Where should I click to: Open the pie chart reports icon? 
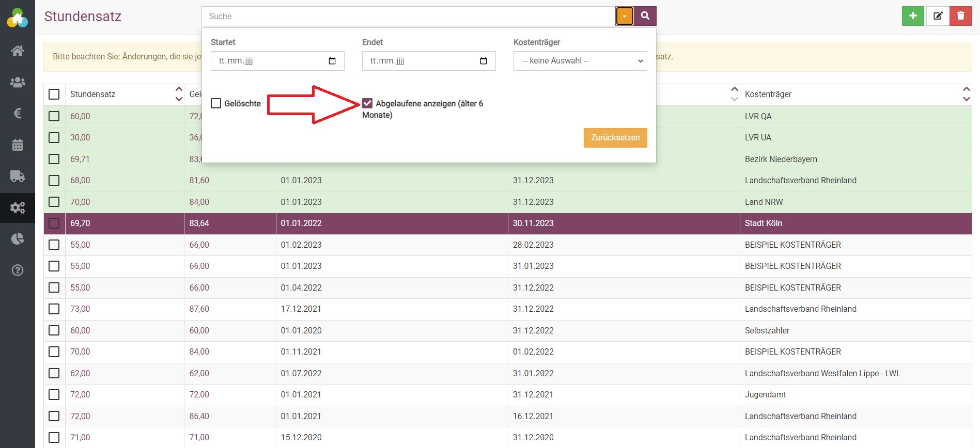point(18,238)
